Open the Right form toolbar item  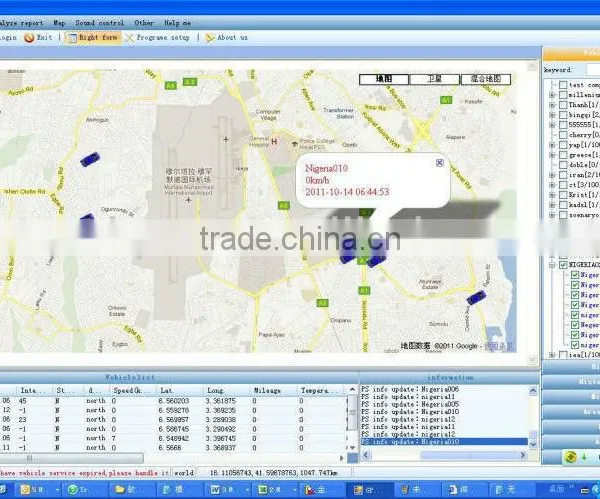93,38
